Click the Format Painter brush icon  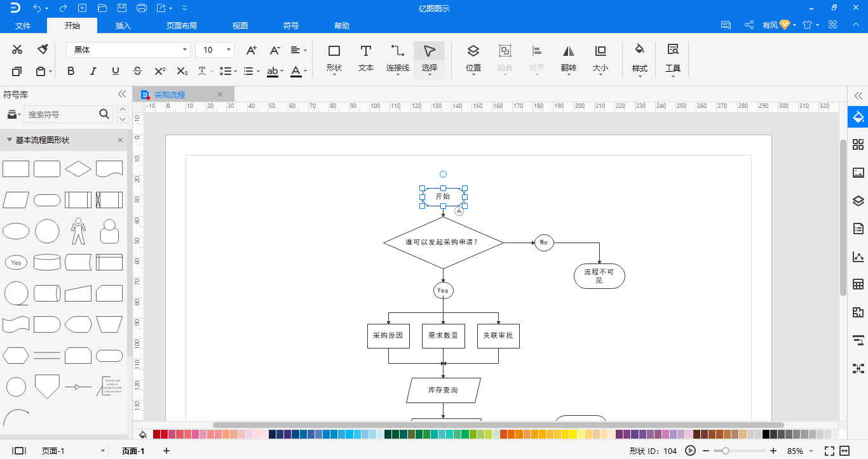pyautogui.click(x=43, y=50)
